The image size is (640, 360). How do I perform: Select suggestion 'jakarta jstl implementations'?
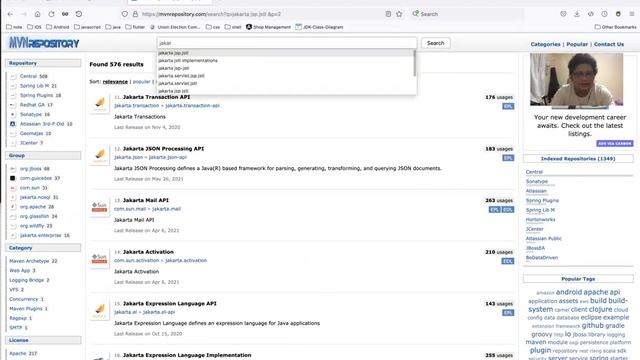(188, 60)
